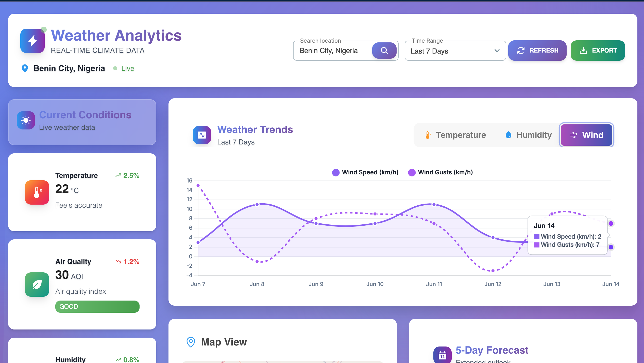Click the blue location pin icon
Viewport: 644px width, 363px height.
[x=25, y=68]
